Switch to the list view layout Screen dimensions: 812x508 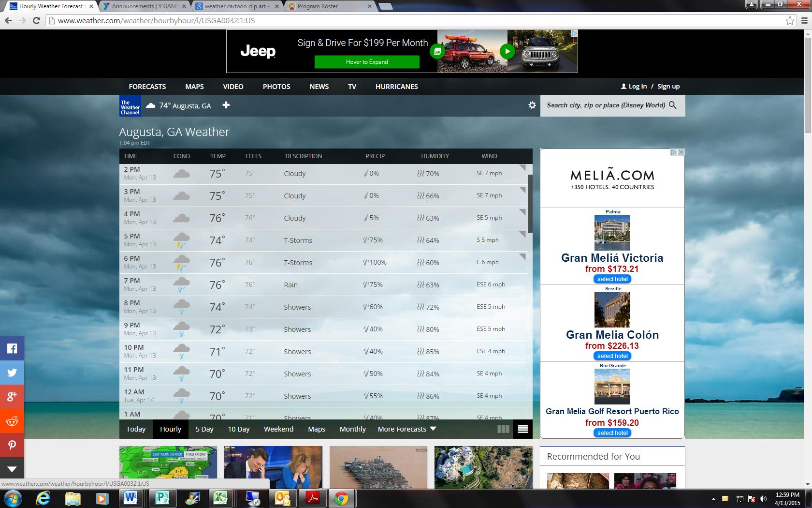(x=522, y=429)
